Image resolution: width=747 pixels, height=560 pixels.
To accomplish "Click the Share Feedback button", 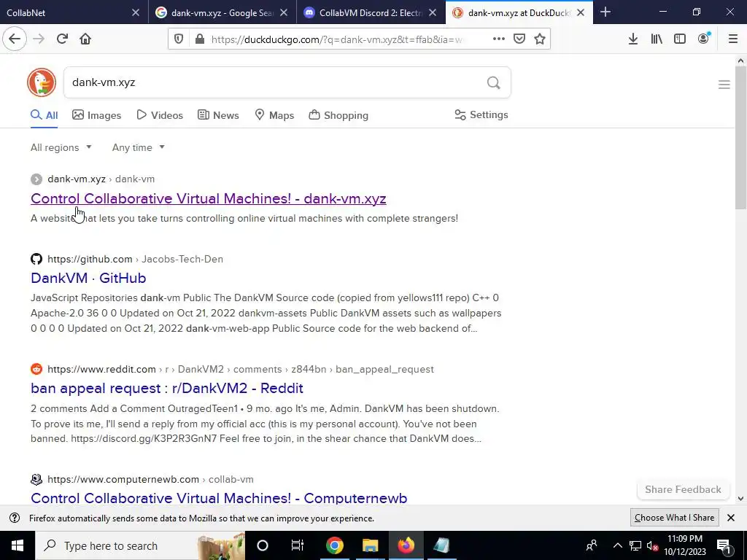I will [x=683, y=489].
